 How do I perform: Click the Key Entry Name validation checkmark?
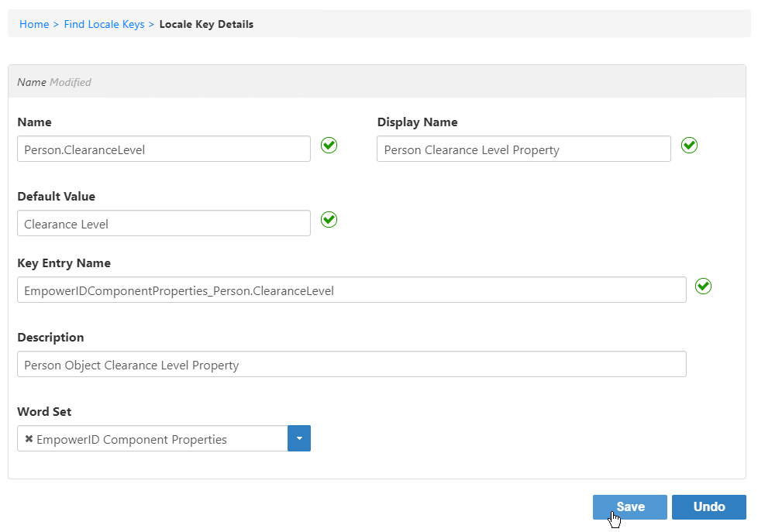point(704,286)
